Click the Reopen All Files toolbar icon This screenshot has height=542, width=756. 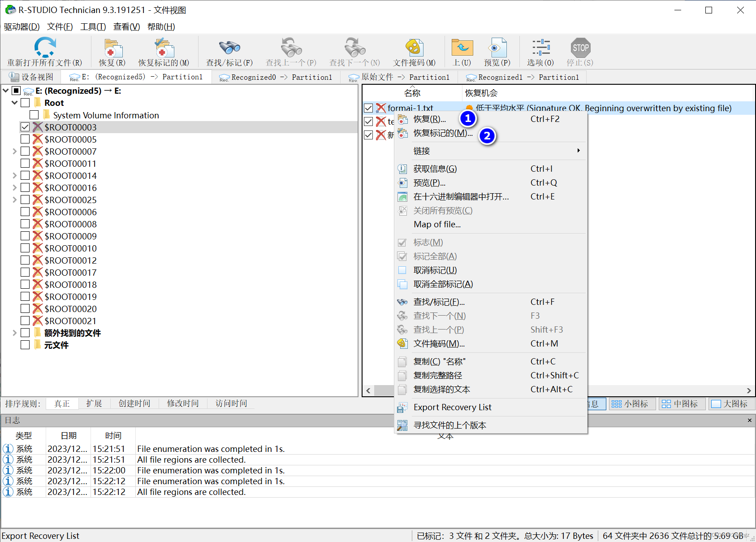pos(45,48)
